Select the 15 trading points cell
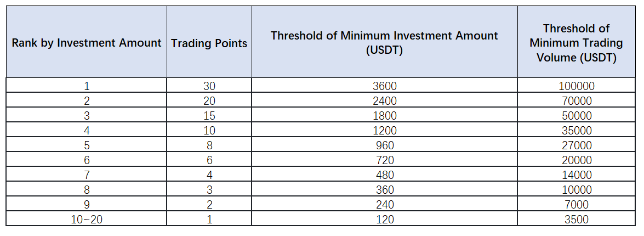644x236 pixels. (x=209, y=116)
